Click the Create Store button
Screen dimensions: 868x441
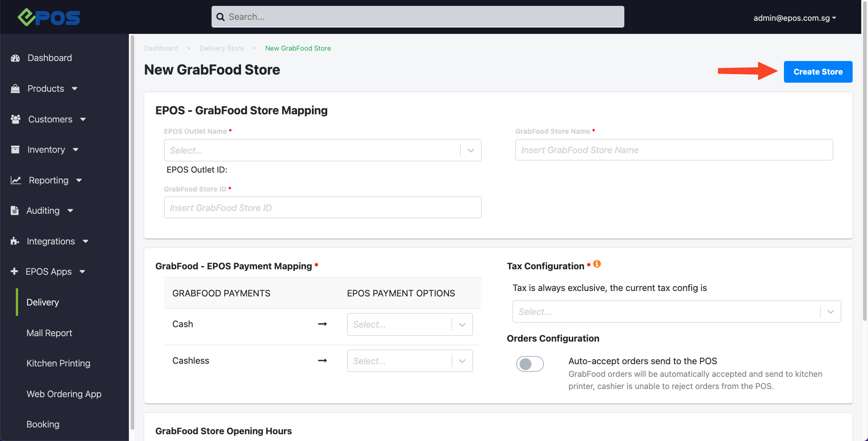coord(818,72)
